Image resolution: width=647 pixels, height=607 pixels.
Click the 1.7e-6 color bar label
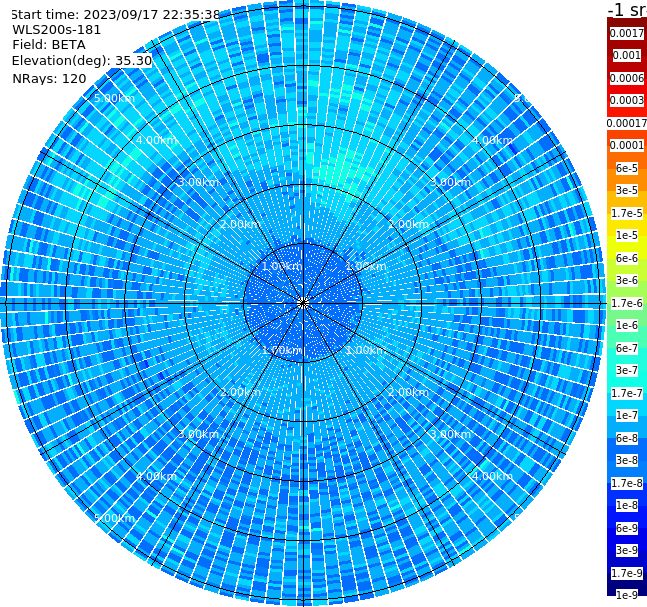[x=627, y=303]
